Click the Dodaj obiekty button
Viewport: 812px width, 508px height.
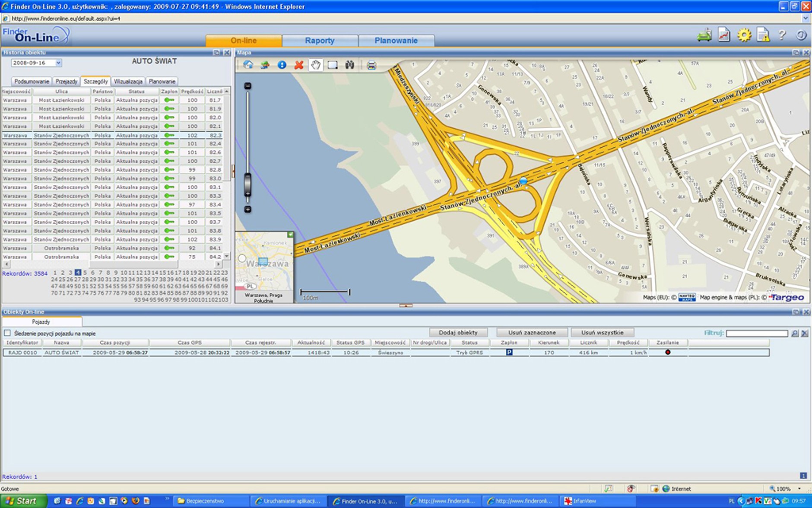(458, 333)
